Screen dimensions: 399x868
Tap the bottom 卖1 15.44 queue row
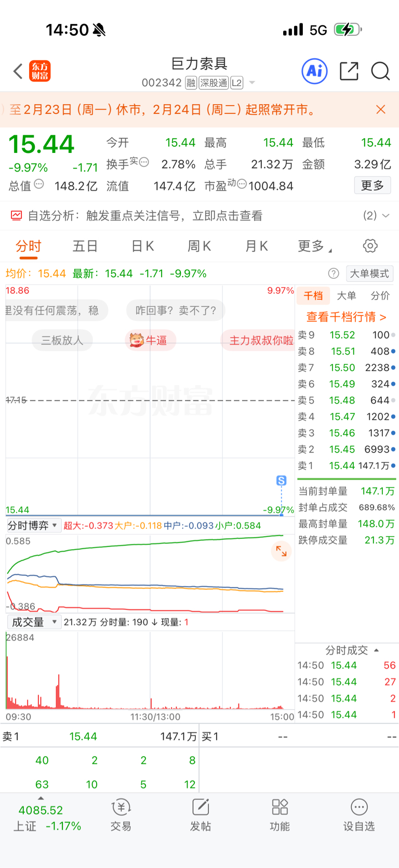click(x=100, y=736)
